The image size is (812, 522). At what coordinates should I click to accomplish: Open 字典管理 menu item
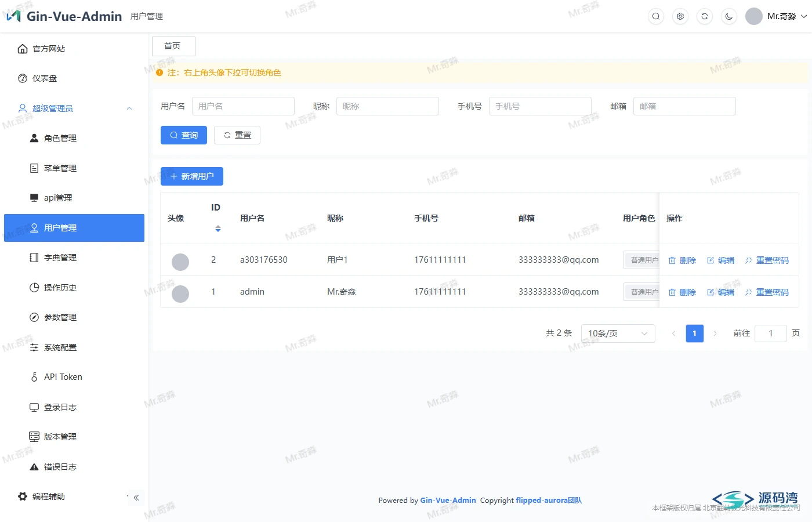tap(74, 258)
